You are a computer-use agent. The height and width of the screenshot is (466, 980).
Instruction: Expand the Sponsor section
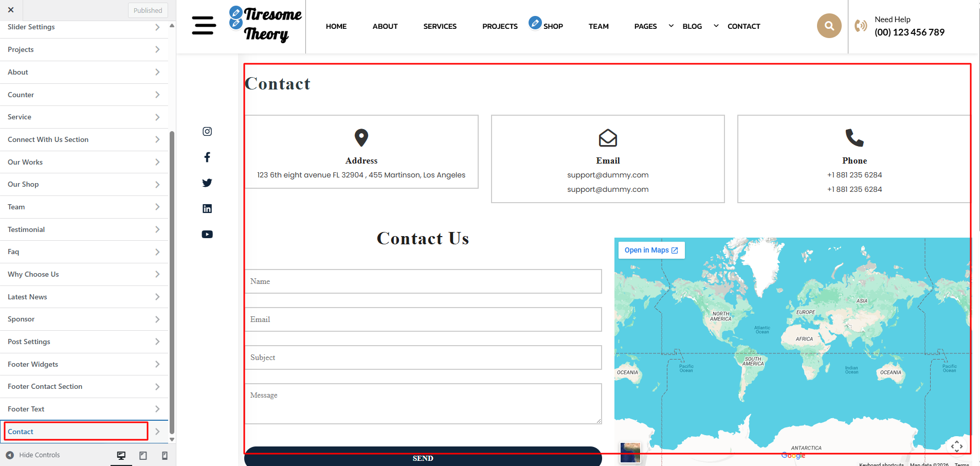point(84,319)
